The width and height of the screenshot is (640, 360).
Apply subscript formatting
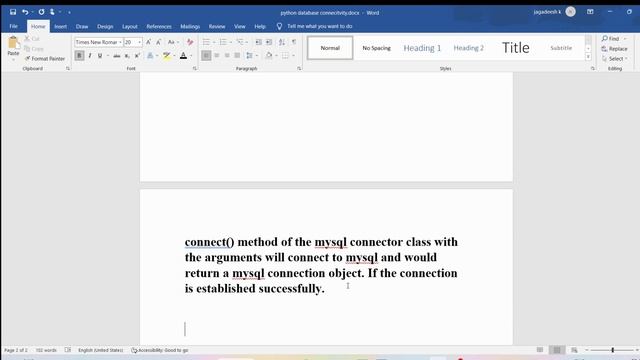tap(127, 56)
